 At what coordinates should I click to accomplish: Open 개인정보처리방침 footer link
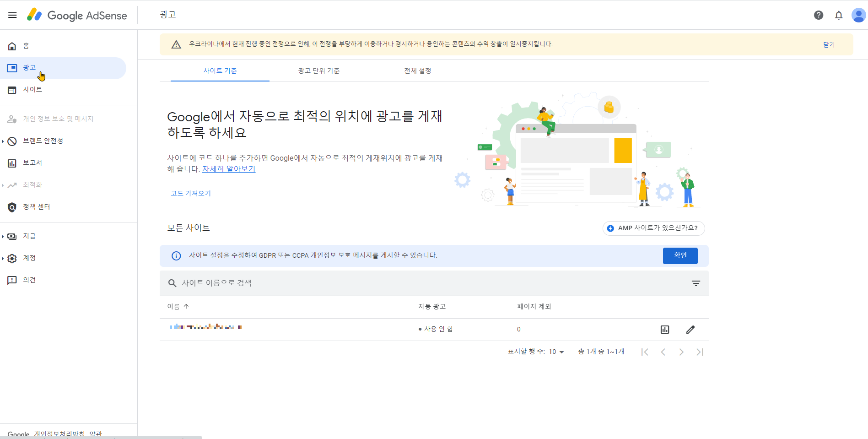pos(59,434)
